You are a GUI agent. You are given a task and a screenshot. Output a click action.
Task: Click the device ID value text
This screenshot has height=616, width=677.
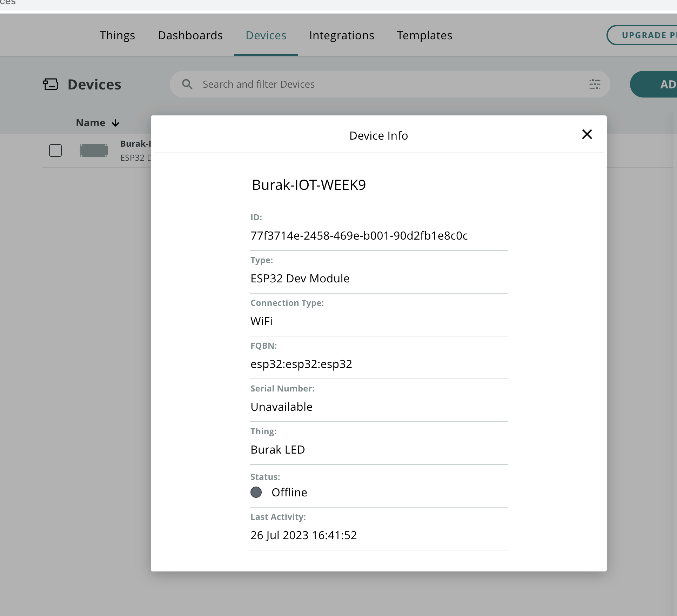pos(359,236)
